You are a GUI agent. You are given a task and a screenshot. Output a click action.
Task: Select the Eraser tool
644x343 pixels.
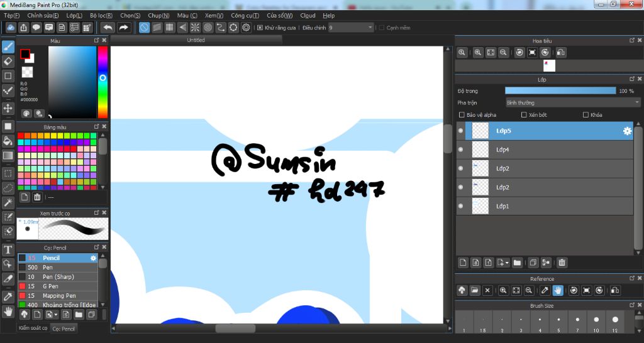click(8, 62)
